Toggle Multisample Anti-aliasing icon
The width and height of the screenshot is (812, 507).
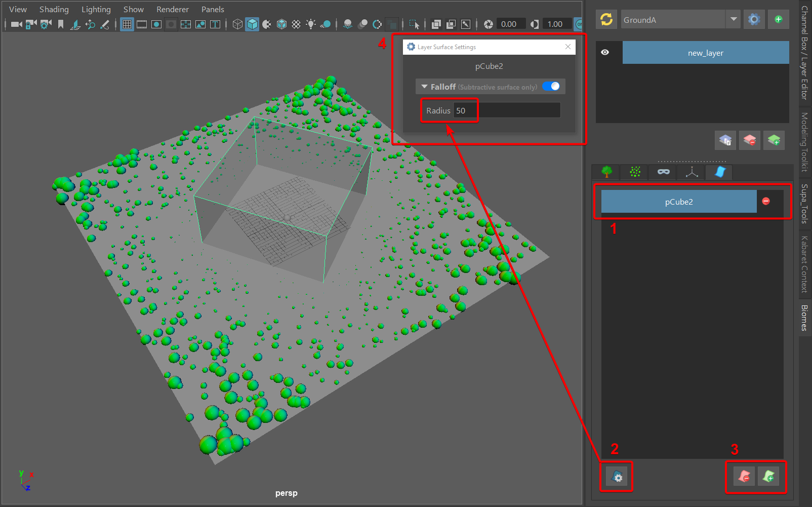click(377, 24)
